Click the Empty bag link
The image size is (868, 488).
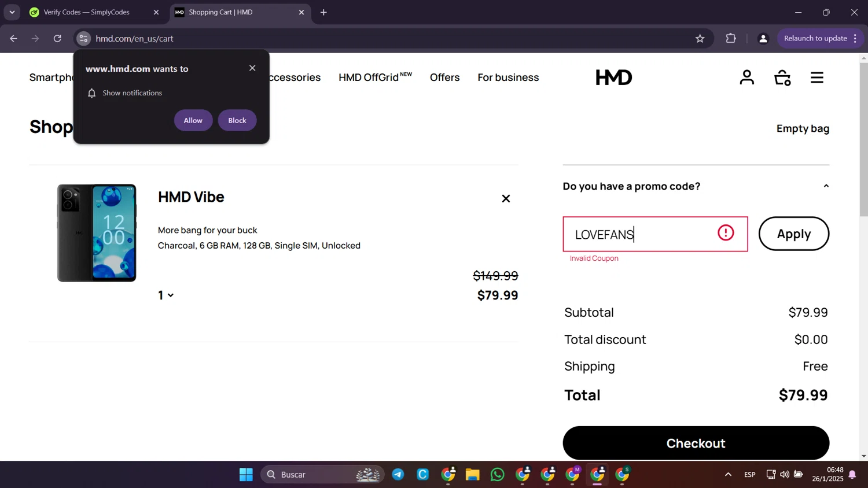tap(803, 128)
